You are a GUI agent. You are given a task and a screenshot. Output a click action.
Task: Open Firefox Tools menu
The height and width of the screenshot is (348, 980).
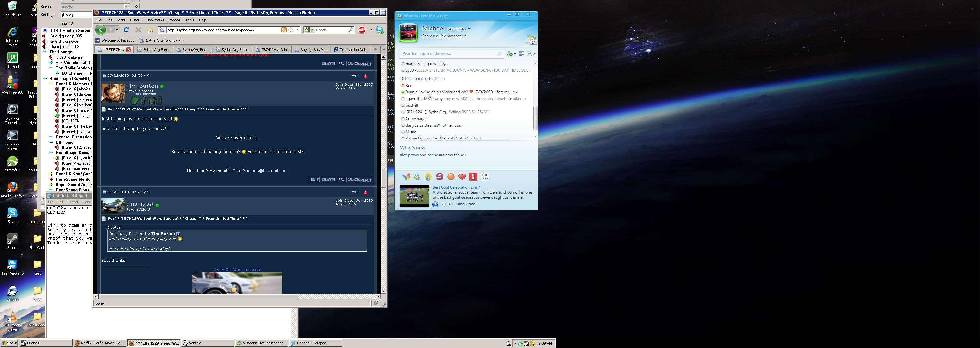(x=189, y=20)
